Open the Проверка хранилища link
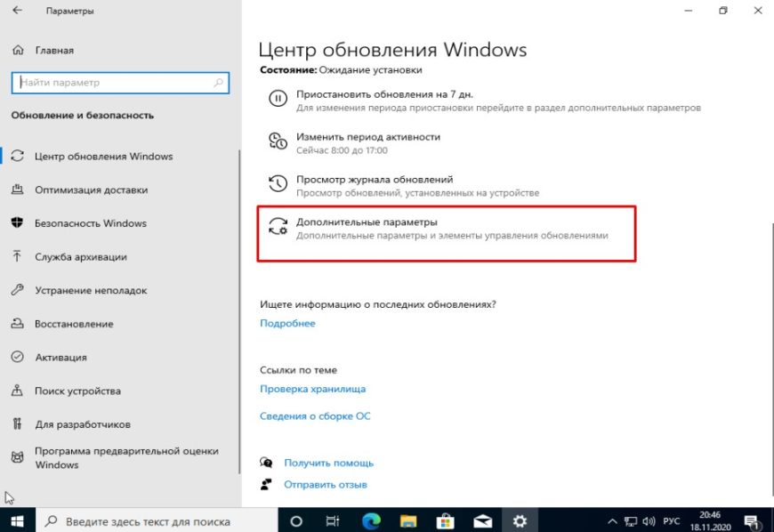The image size is (774, 532). pyautogui.click(x=313, y=389)
